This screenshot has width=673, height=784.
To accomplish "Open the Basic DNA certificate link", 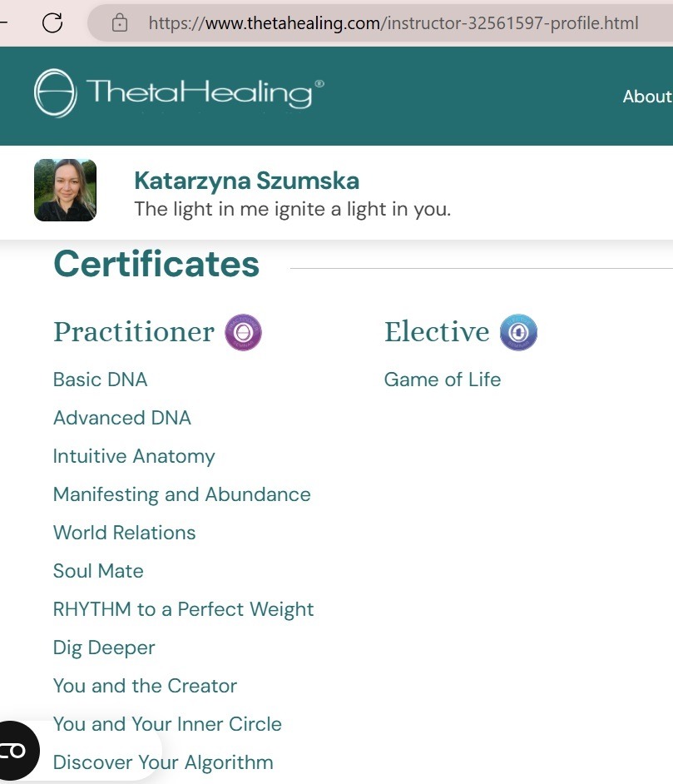I will tap(100, 380).
